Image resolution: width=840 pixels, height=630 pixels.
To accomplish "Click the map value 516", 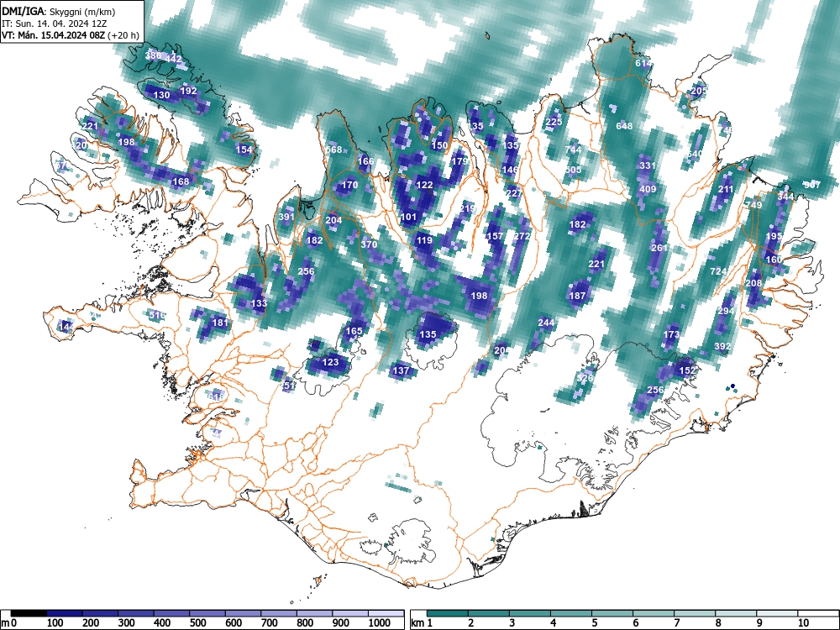I will [x=157, y=315].
